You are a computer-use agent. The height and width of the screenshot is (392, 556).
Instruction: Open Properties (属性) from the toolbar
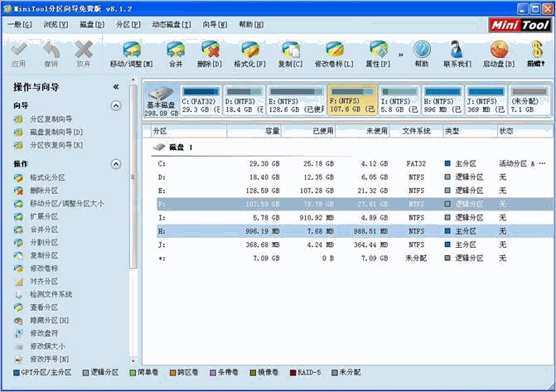click(x=379, y=50)
